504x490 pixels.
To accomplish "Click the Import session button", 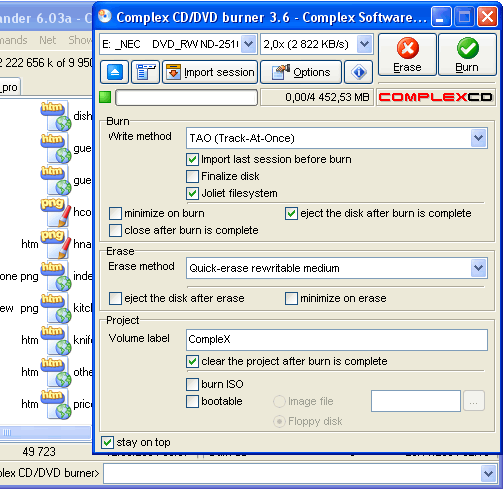I will (210, 72).
